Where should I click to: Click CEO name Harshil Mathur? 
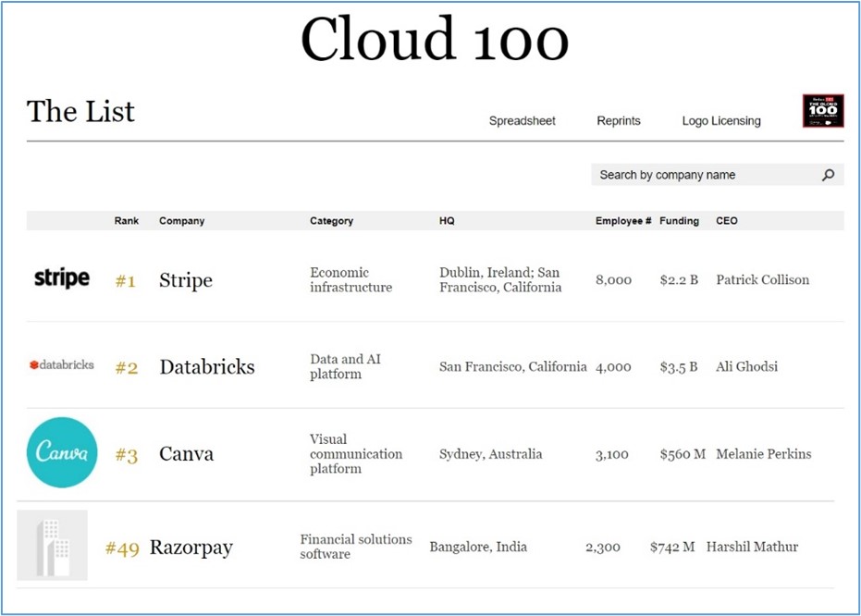(752, 547)
